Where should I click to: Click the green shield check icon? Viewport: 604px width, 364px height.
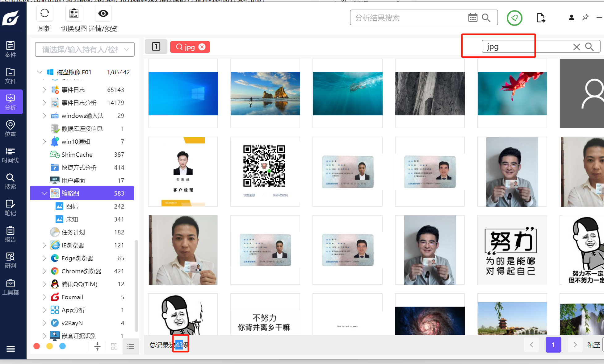coord(514,18)
